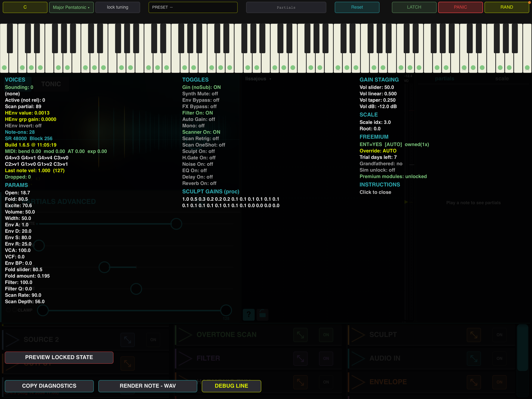Click the vertical volume meter slider
The width and height of the screenshot is (532, 399).
408,202
